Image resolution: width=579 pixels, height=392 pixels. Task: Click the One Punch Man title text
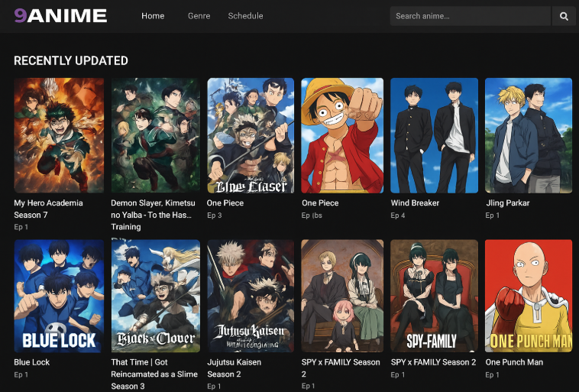(514, 362)
